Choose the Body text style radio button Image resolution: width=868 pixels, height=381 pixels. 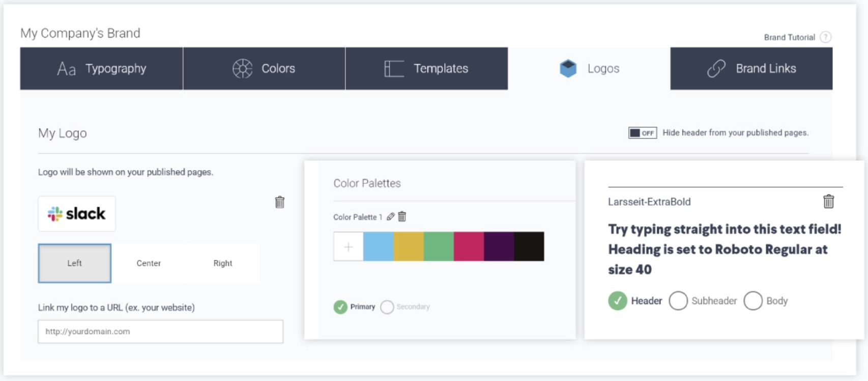(753, 301)
